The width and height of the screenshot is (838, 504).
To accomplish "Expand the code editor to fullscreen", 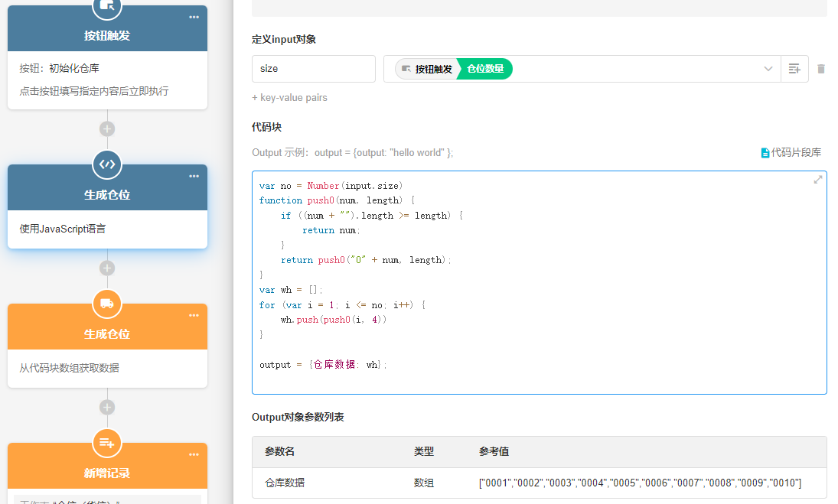I will [x=817, y=180].
